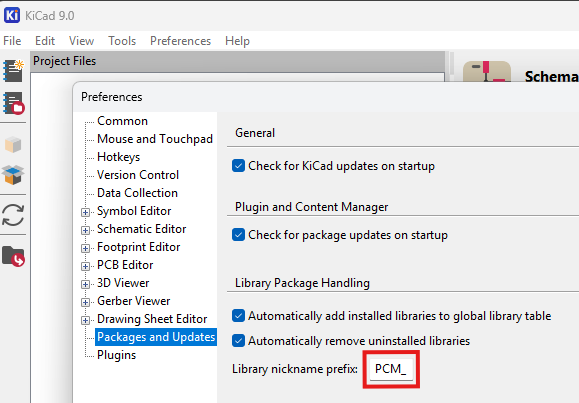Toggle Check for KiCad updates on startup
This screenshot has width=579, height=403.
(x=238, y=166)
